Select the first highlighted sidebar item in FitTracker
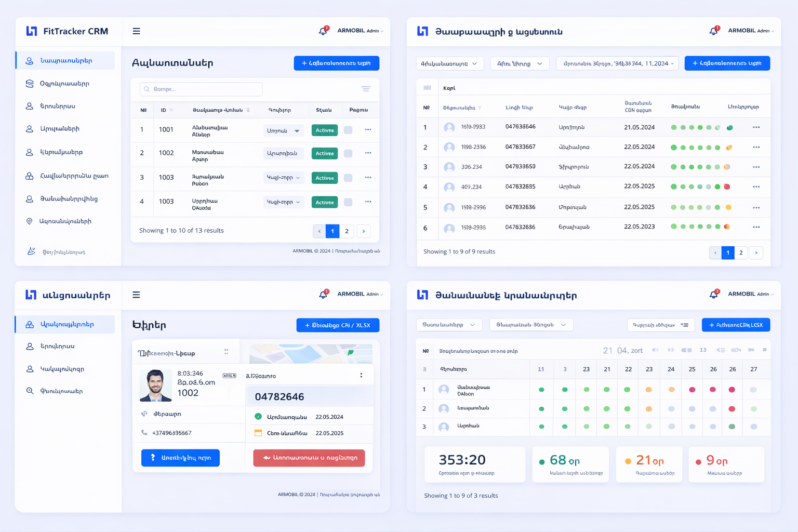The height and width of the screenshot is (532, 798). tap(66, 61)
